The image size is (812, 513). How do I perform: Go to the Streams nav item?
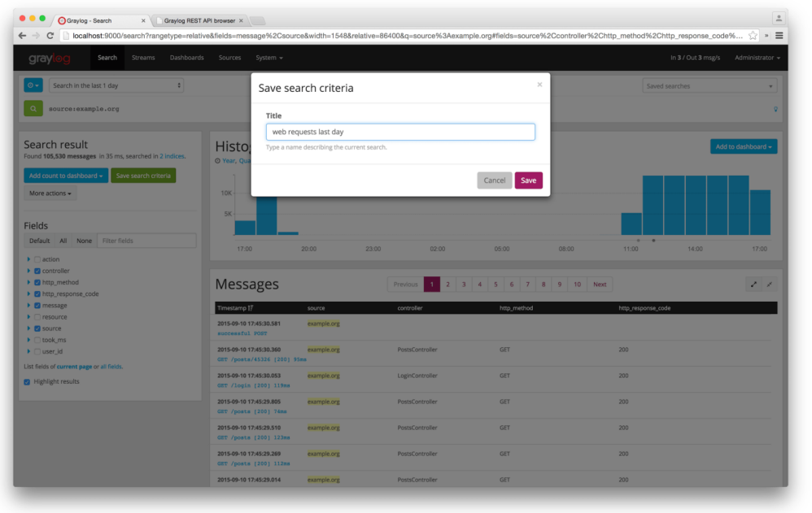(143, 58)
